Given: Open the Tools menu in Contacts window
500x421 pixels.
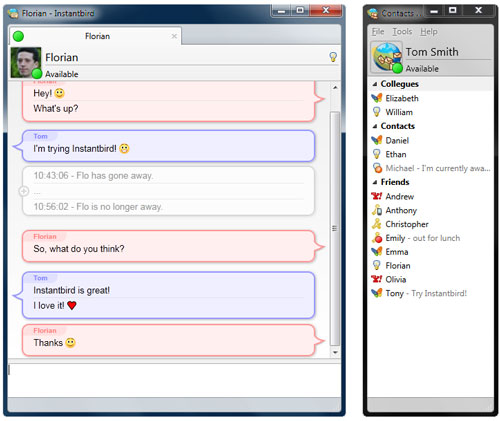Looking at the screenshot, I should [402, 32].
